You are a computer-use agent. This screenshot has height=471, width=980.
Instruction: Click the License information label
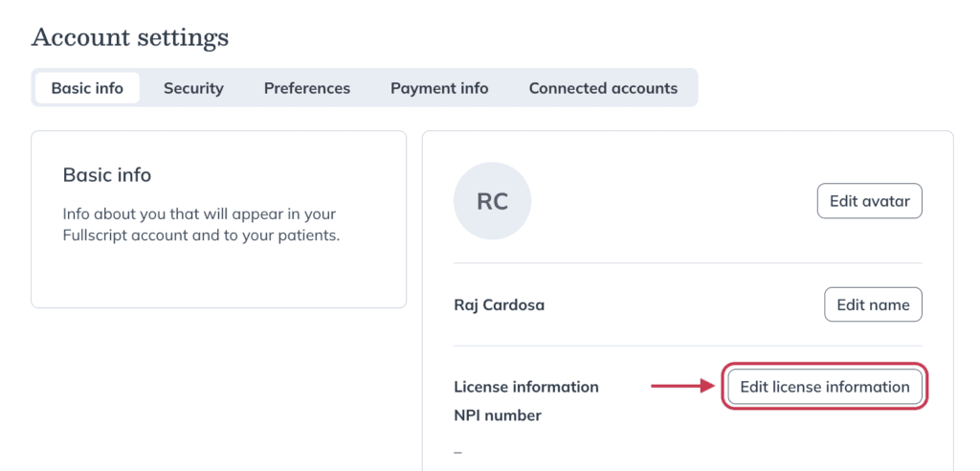[x=526, y=387]
